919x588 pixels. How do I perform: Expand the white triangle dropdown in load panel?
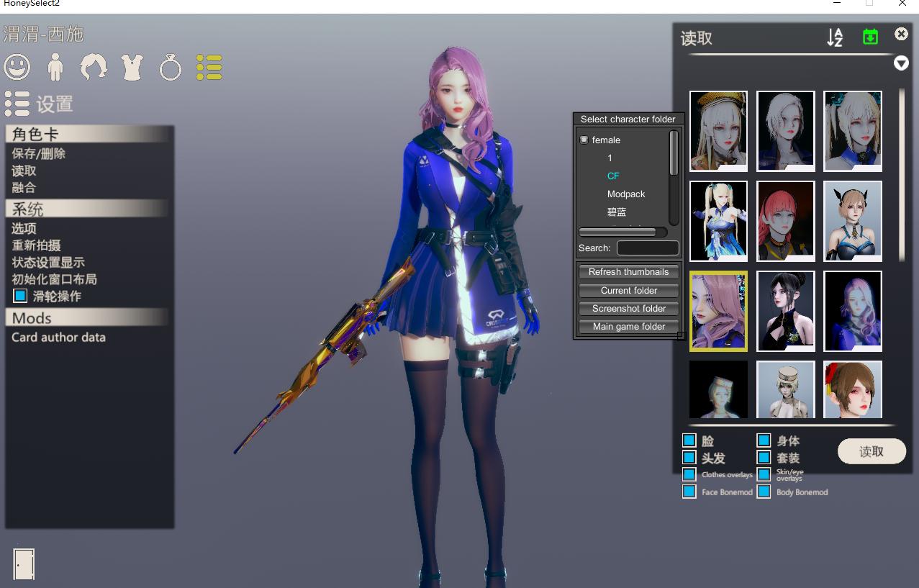pyautogui.click(x=901, y=63)
